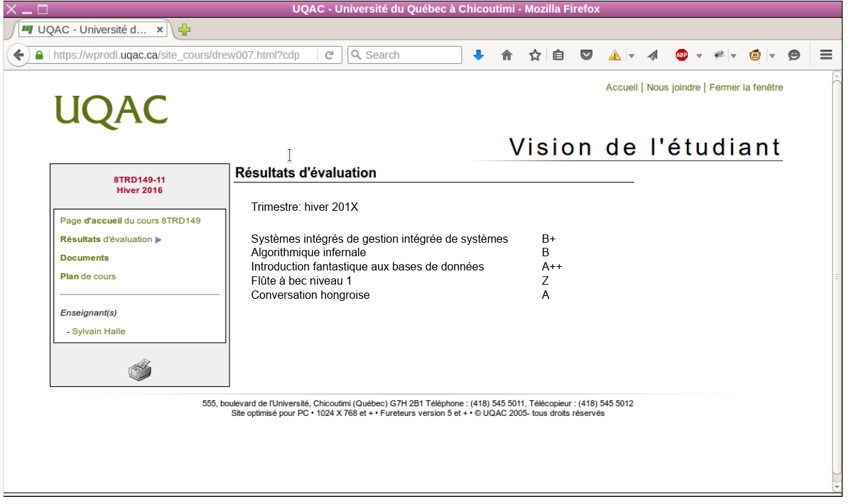Open the Documents link in the sidebar
Screen dimensions: 849x504
tap(85, 258)
